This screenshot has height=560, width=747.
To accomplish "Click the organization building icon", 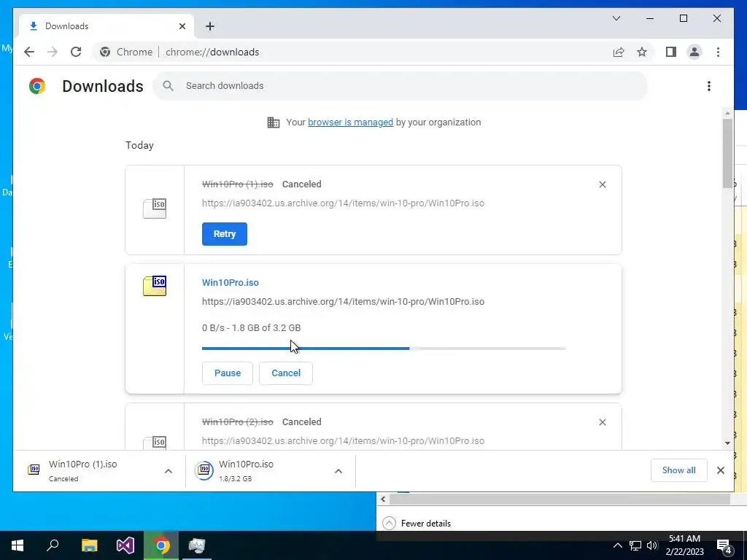I will [274, 122].
